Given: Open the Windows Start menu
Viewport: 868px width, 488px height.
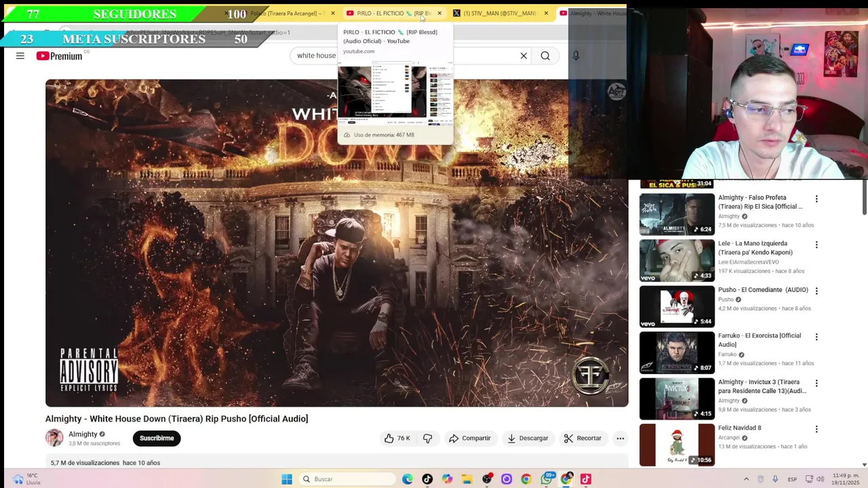Looking at the screenshot, I should (287, 479).
